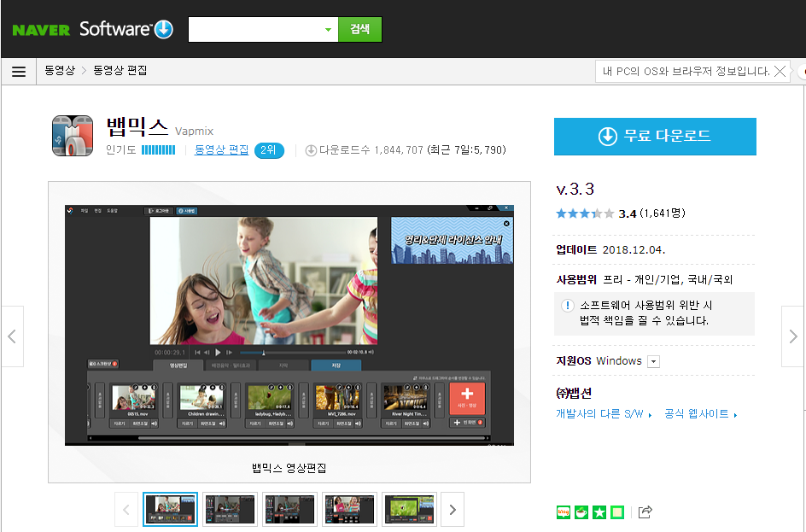
Task: Click the 3.4 (1,641명) rating text
Action: pyautogui.click(x=651, y=213)
